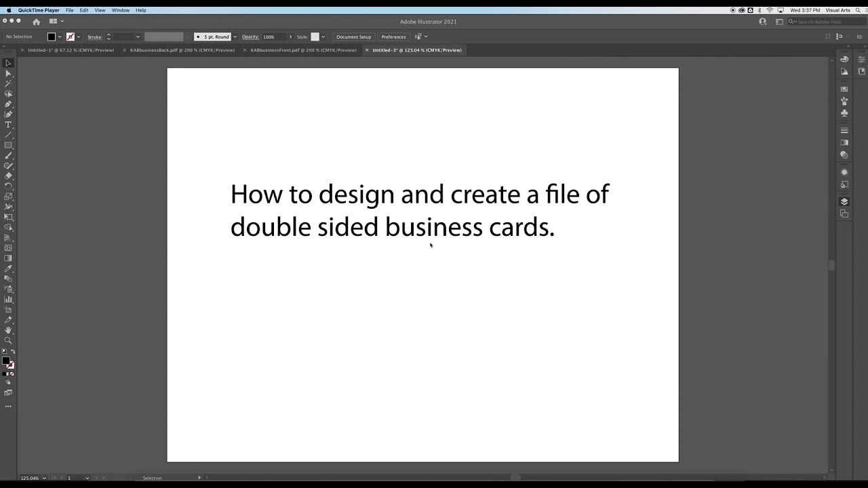The width and height of the screenshot is (868, 488).
Task: Open the 5 pt. Round brush dropdown
Action: click(235, 37)
